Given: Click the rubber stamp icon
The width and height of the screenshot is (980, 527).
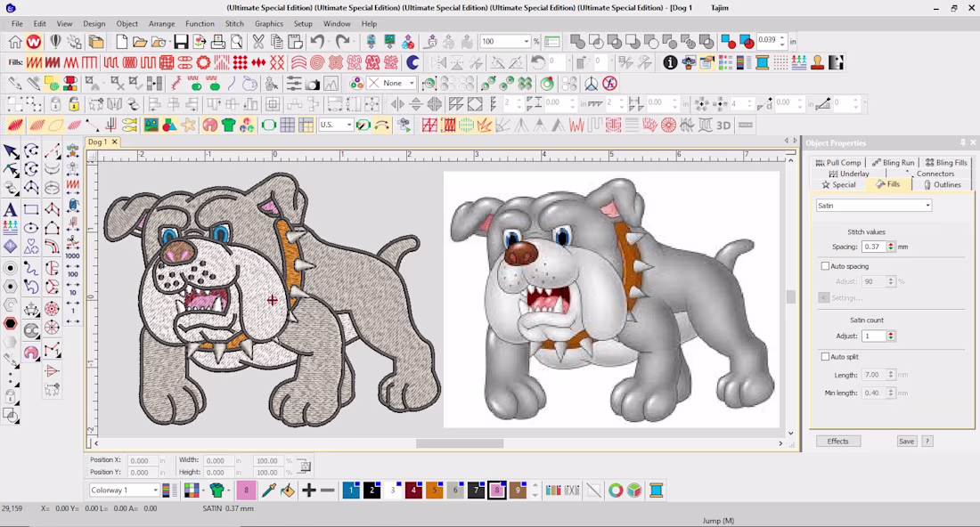Looking at the screenshot, I should [x=818, y=62].
